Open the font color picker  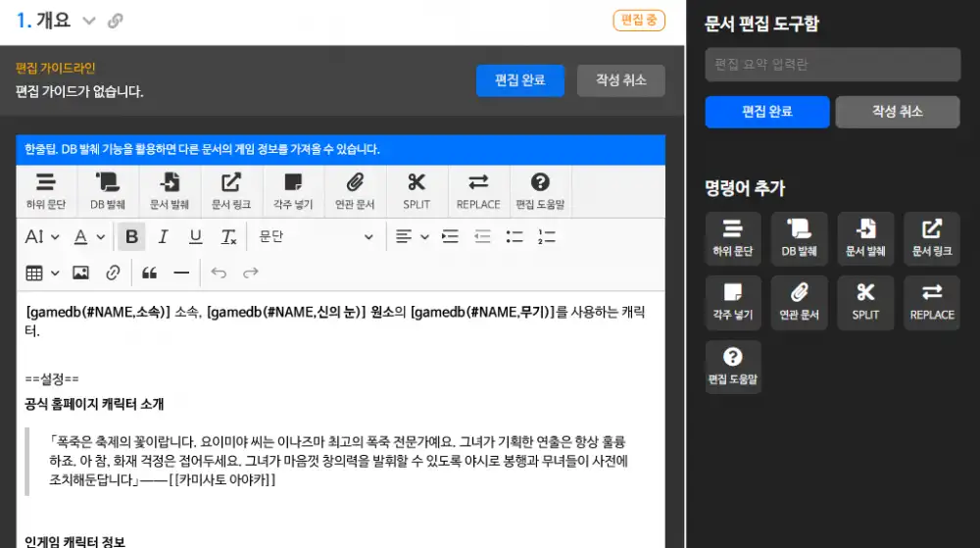coord(89,236)
